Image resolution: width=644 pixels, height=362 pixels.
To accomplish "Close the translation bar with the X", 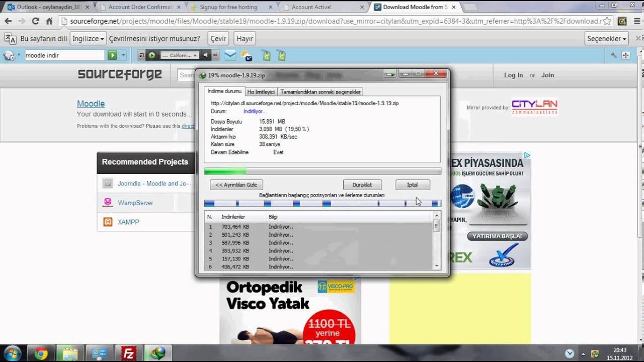I will pyautogui.click(x=638, y=39).
